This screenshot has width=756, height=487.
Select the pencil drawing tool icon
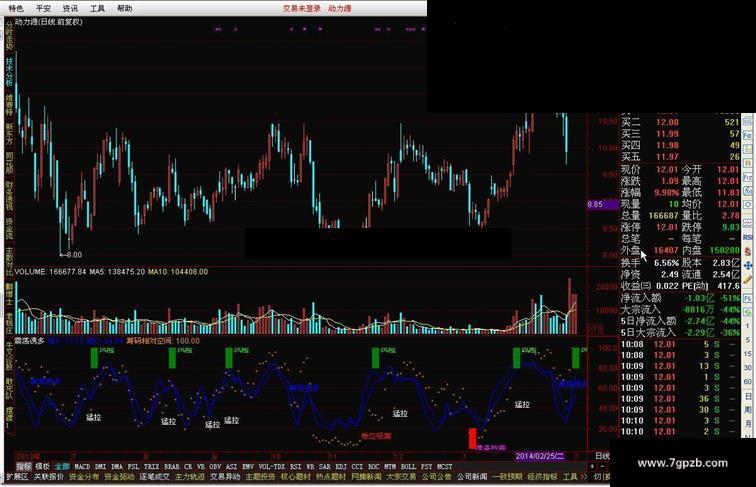click(x=748, y=279)
